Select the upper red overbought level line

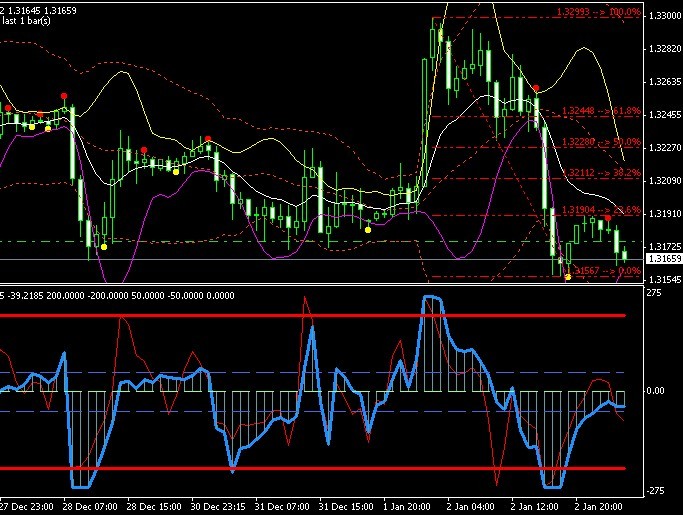click(x=313, y=315)
